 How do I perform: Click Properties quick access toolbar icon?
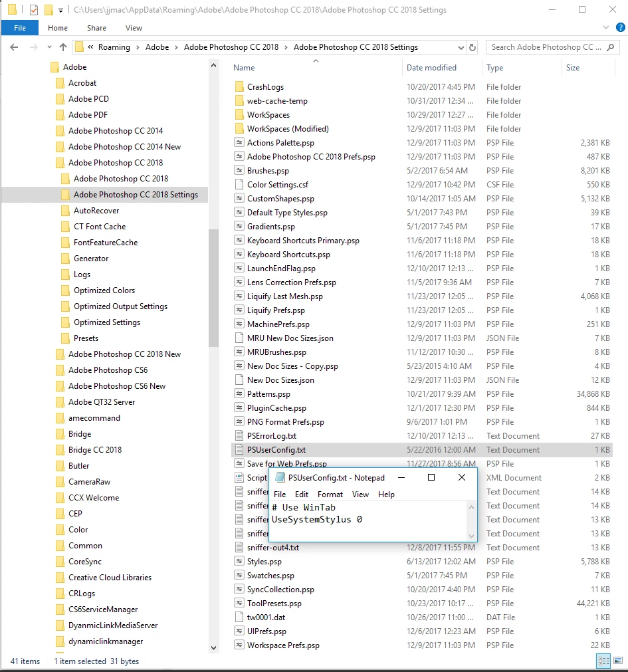click(34, 9)
